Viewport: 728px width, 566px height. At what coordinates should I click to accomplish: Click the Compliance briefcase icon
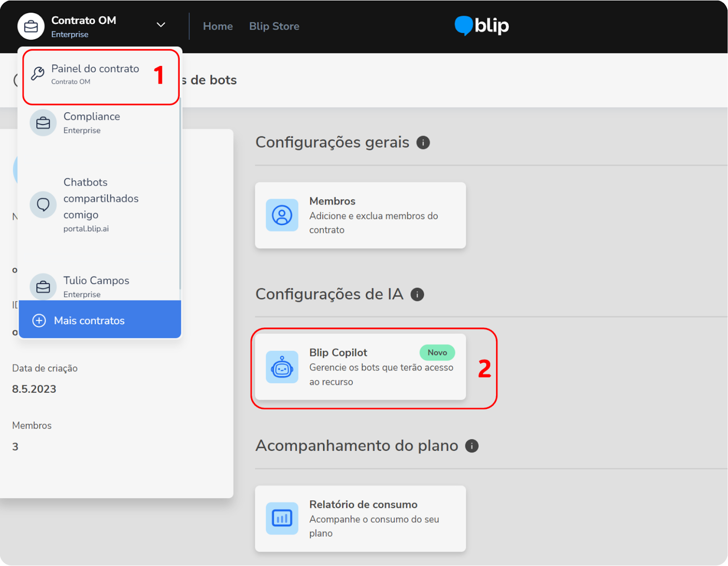coord(43,123)
